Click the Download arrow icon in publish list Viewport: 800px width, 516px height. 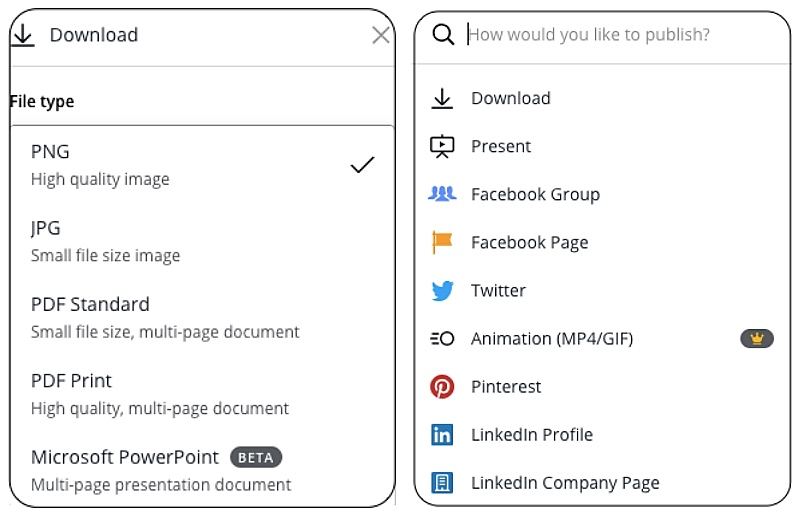442,98
